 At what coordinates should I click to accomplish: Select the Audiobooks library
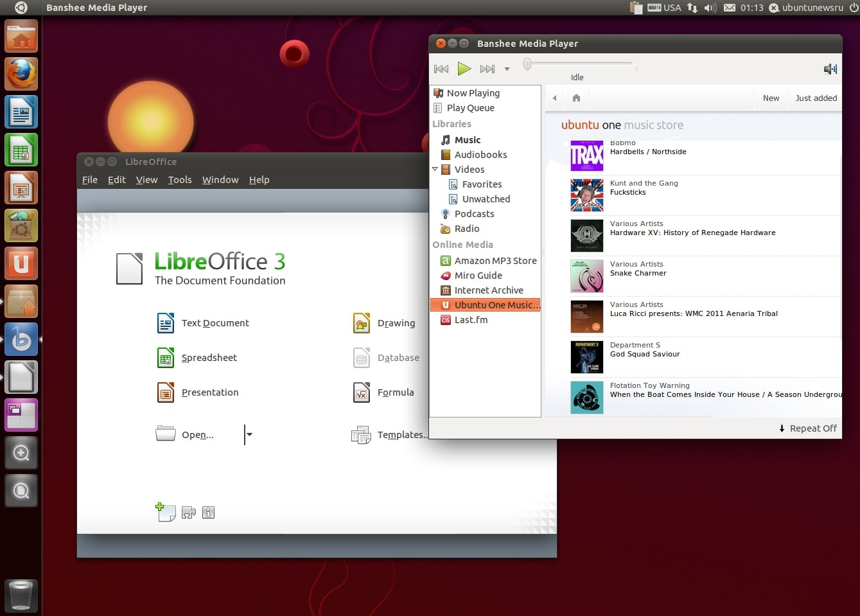click(486, 155)
